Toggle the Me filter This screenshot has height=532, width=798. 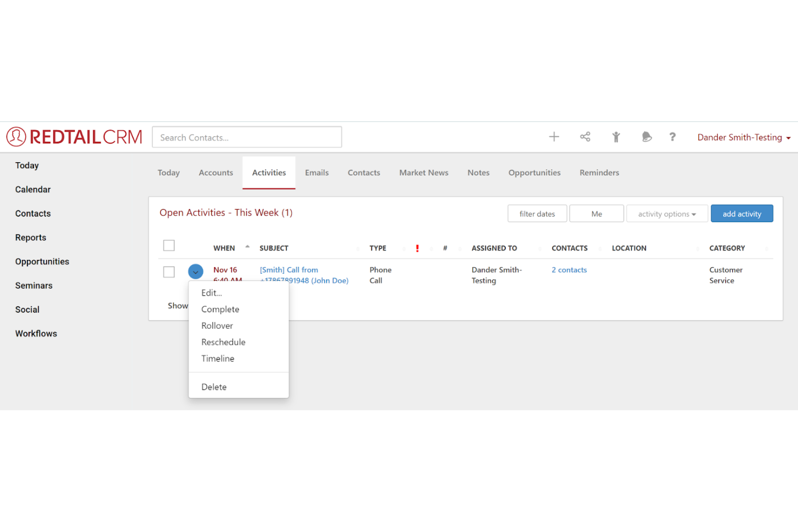pos(596,213)
